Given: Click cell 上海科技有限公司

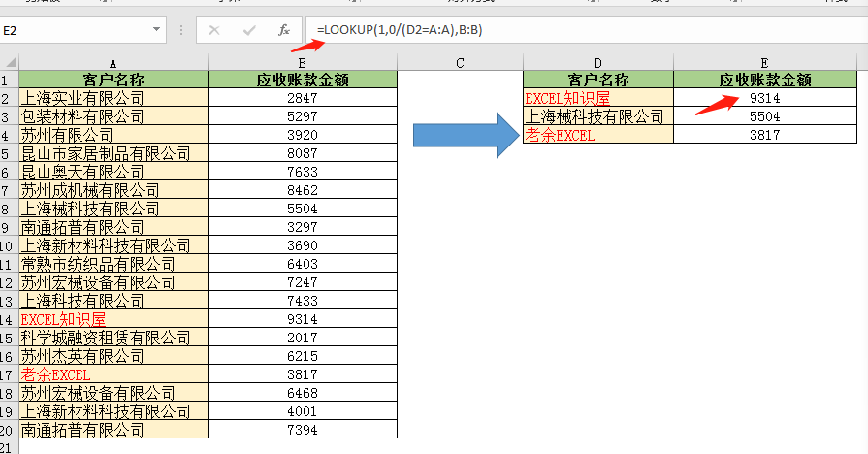Looking at the screenshot, I should [113, 301].
